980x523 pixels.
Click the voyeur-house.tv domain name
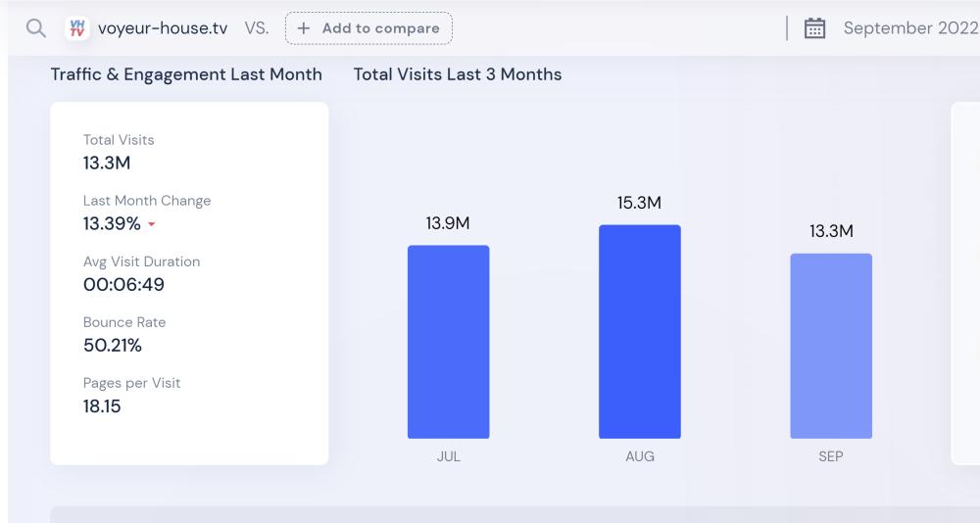coord(163,28)
